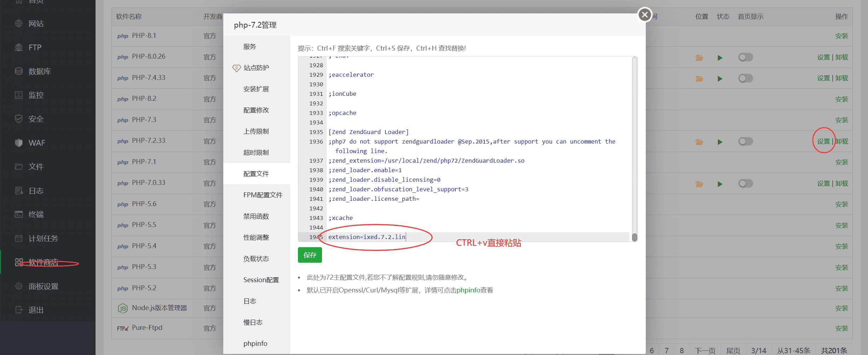The image size is (868, 355).
Task: Click 安装 for PHP-8.1
Action: [x=841, y=36]
